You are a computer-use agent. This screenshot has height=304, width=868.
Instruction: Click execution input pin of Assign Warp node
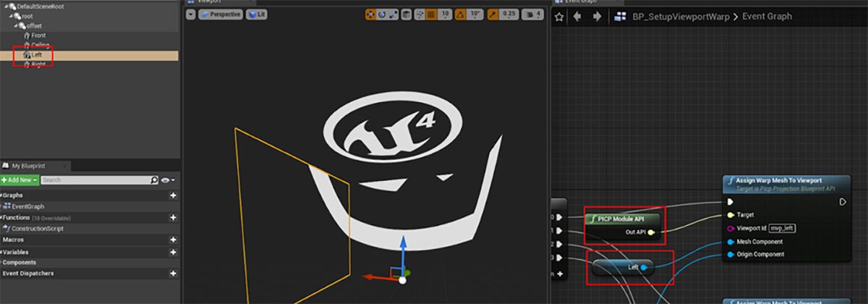[731, 202]
